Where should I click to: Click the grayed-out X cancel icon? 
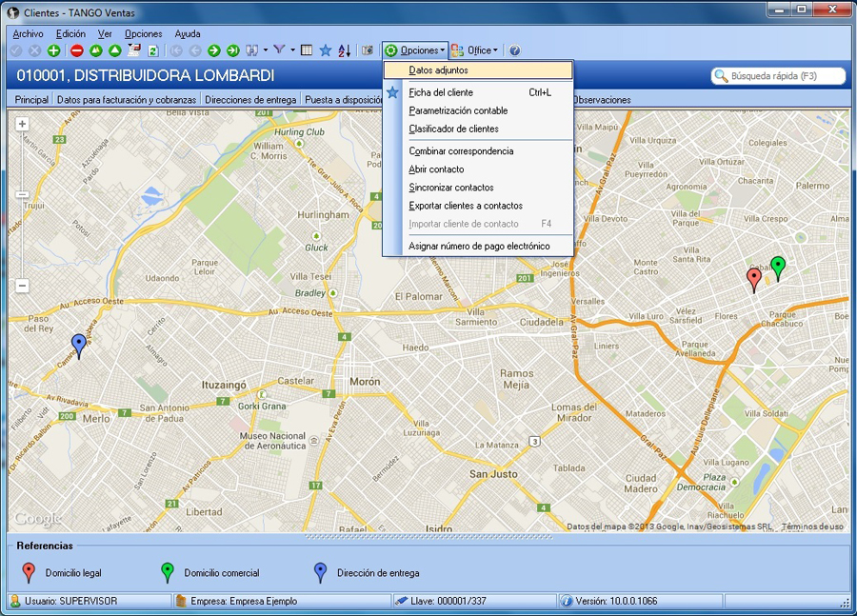(34, 50)
